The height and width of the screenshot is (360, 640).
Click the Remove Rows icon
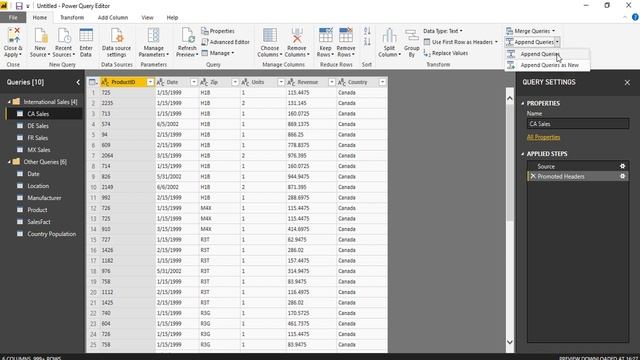point(346,36)
